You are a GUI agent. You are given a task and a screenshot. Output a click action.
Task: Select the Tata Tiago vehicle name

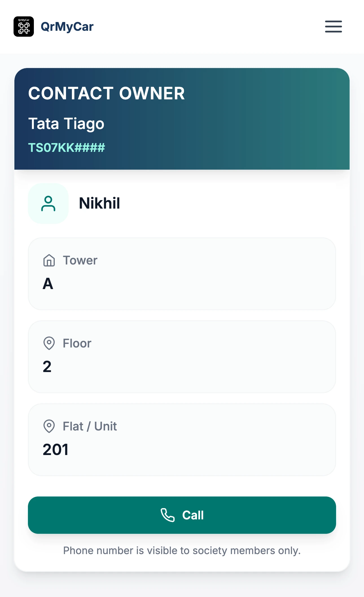[x=66, y=124]
